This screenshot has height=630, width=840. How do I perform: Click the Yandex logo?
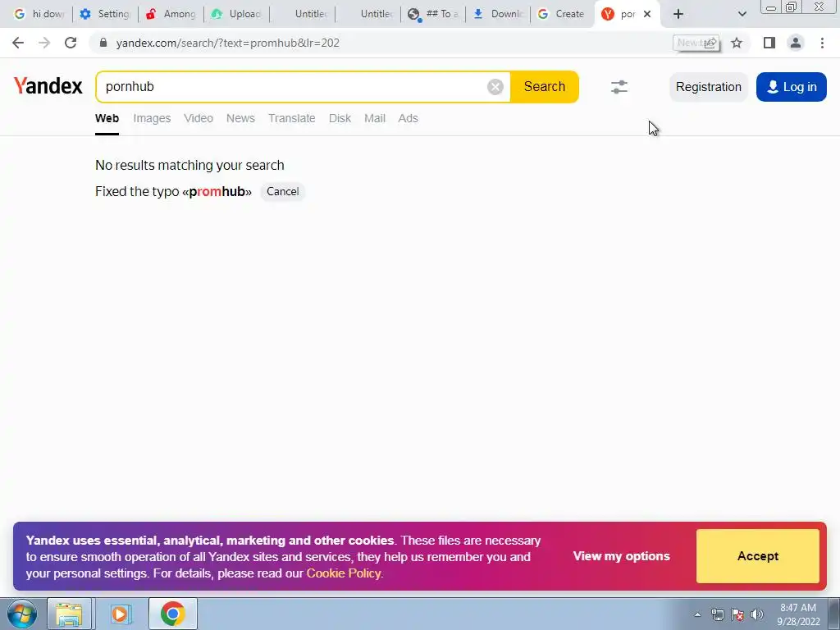[48, 85]
